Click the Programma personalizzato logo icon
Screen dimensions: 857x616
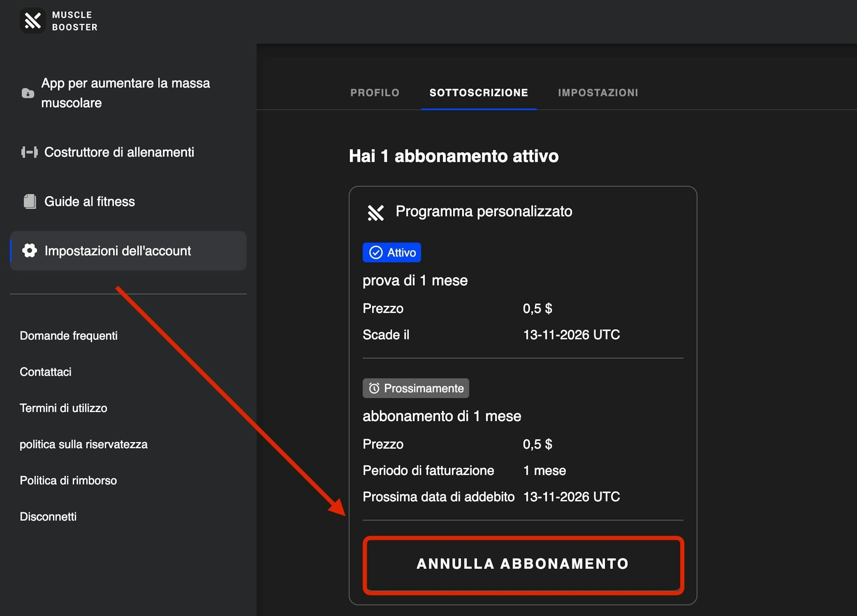tap(376, 212)
